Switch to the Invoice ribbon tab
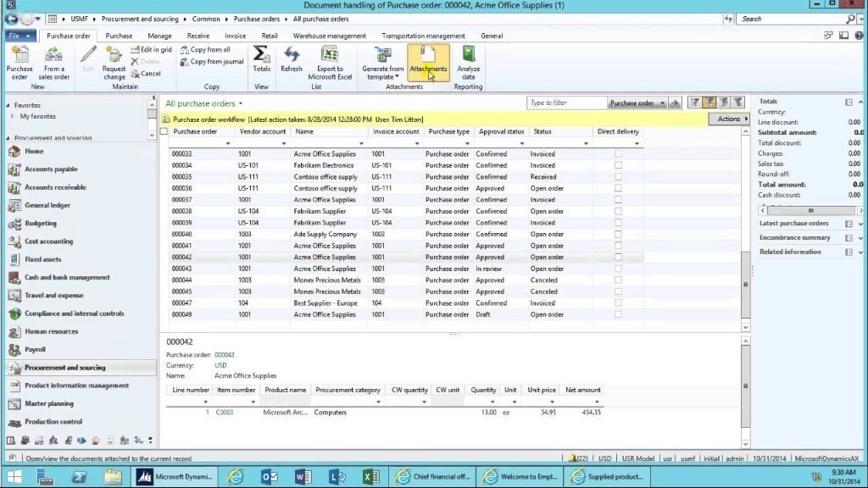This screenshot has width=868, height=488. (236, 36)
